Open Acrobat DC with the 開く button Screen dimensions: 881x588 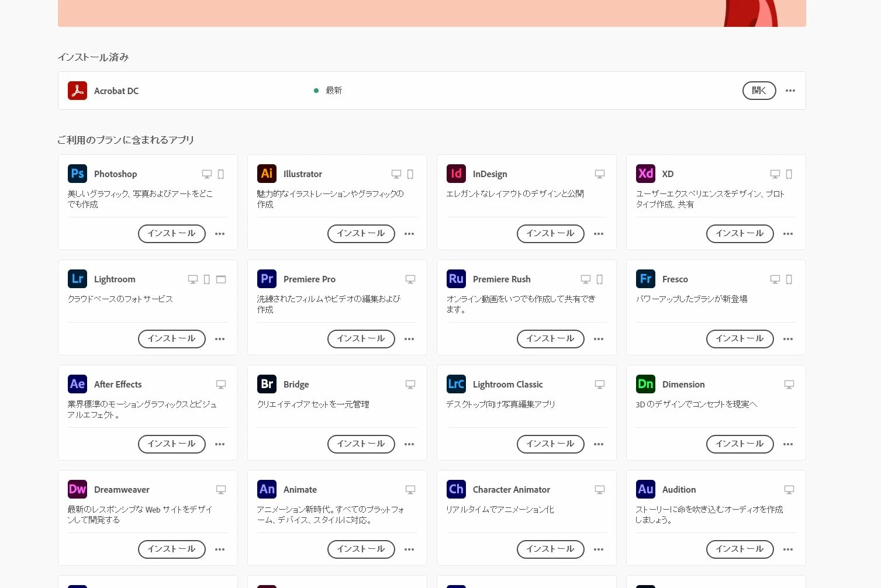tap(759, 91)
